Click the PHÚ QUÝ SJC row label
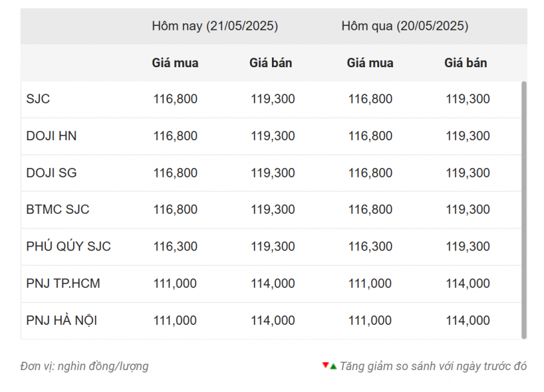The image size is (544, 392). click(68, 247)
